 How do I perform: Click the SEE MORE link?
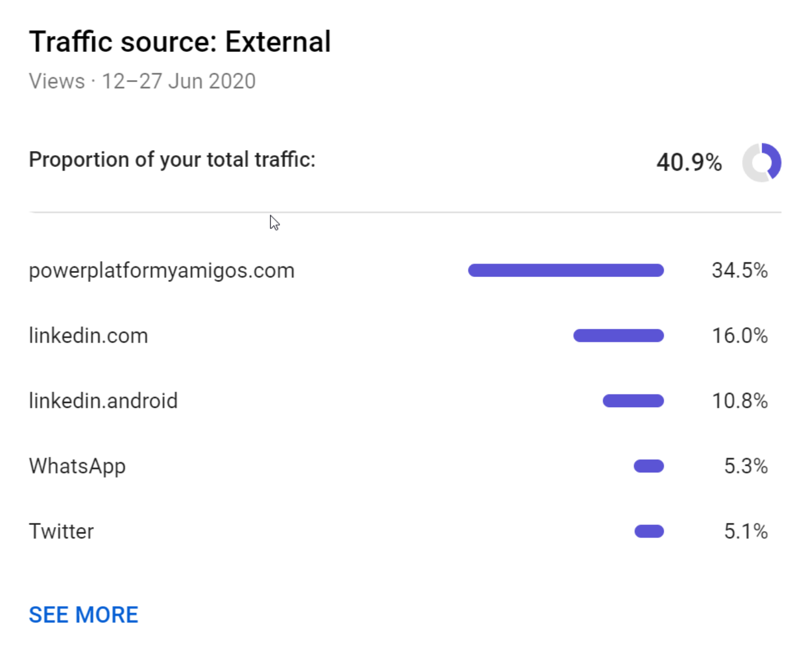pos(84,615)
